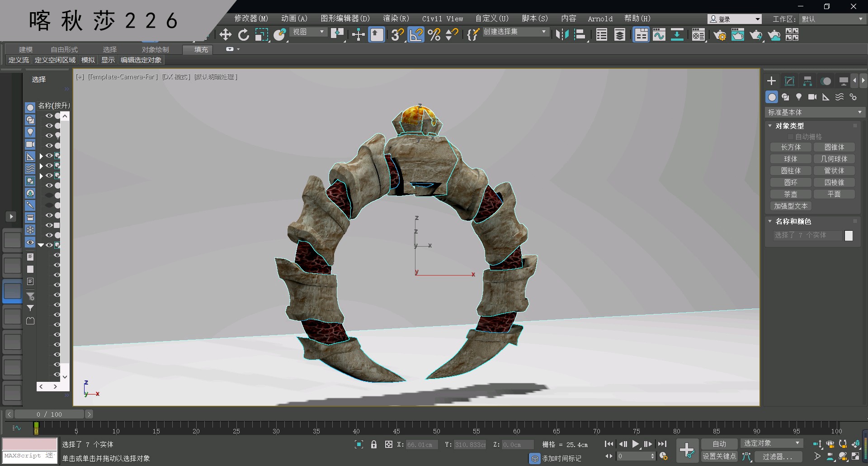Open the 修改器(M) menu
This screenshot has width=868, height=466.
(251, 19)
